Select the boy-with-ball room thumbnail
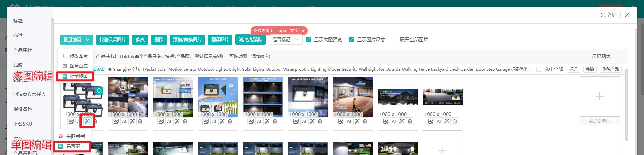Viewport: 644px width, 155px height. tap(353, 97)
